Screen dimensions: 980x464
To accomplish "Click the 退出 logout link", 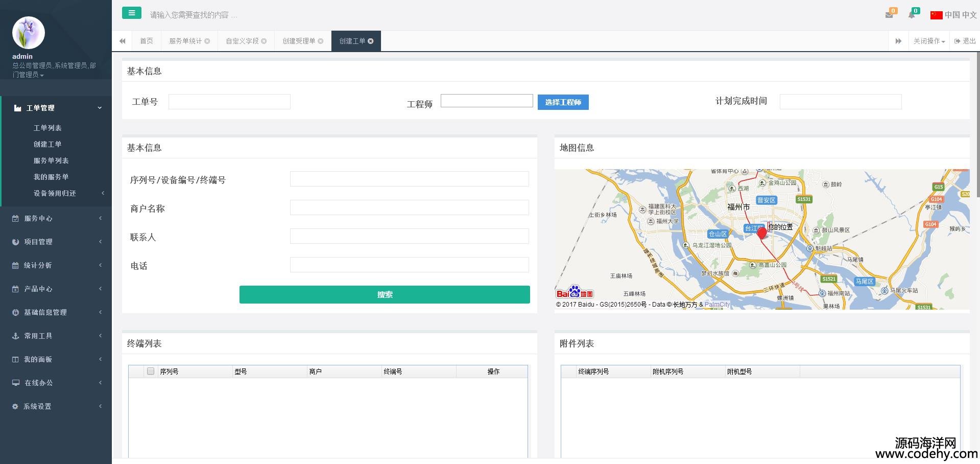I will (965, 41).
